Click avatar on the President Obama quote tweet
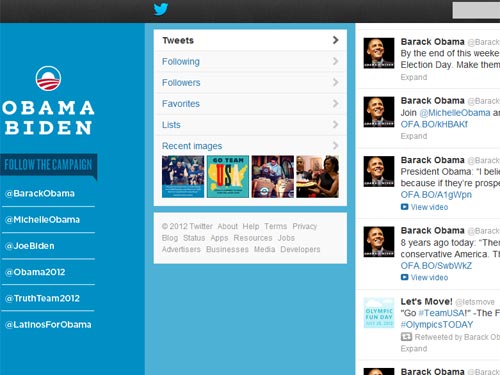The height and width of the screenshot is (375, 500). pyautogui.click(x=379, y=171)
